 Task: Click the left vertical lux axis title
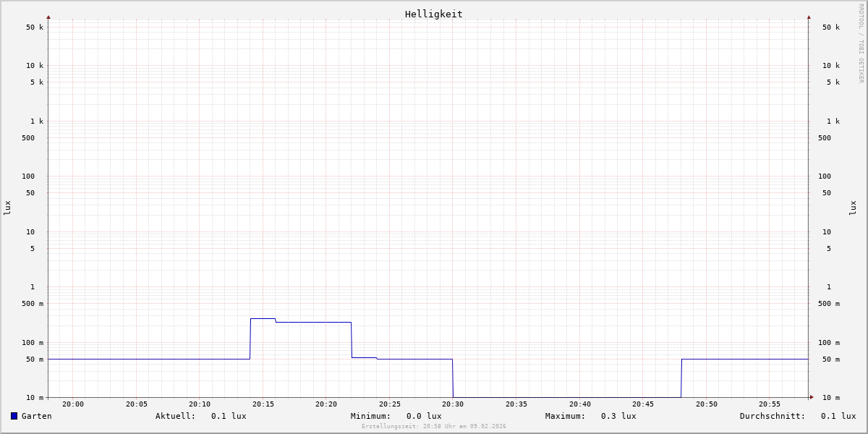(7, 208)
